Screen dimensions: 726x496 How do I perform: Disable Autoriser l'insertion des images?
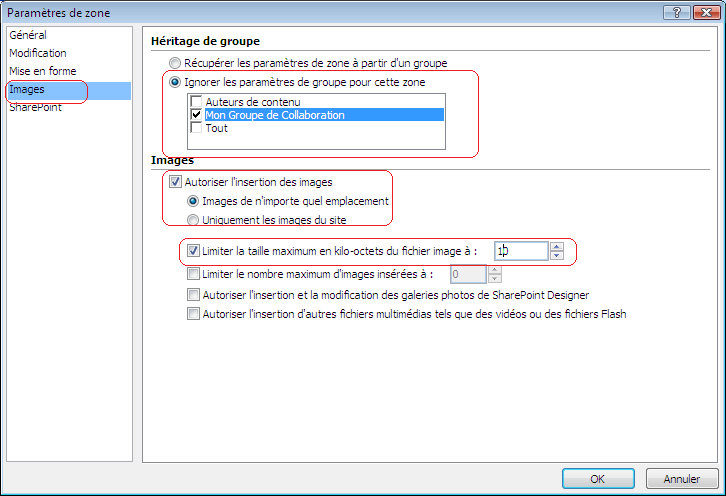177,182
